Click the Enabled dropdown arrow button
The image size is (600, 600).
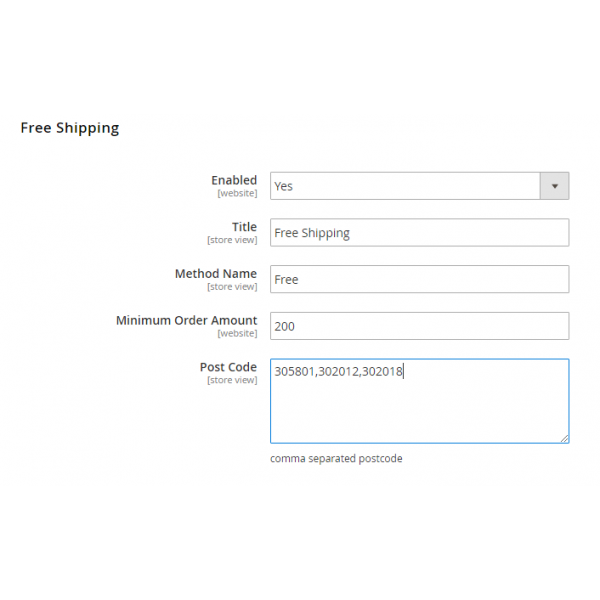click(x=554, y=186)
